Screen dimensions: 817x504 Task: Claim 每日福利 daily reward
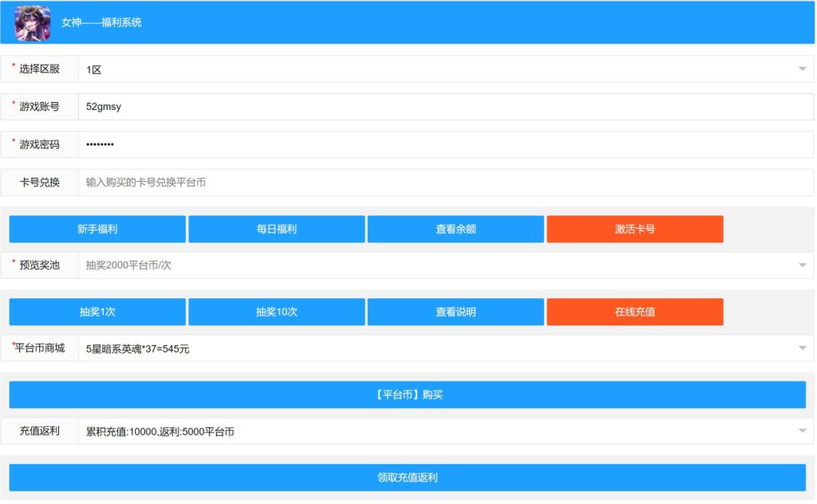coord(276,229)
